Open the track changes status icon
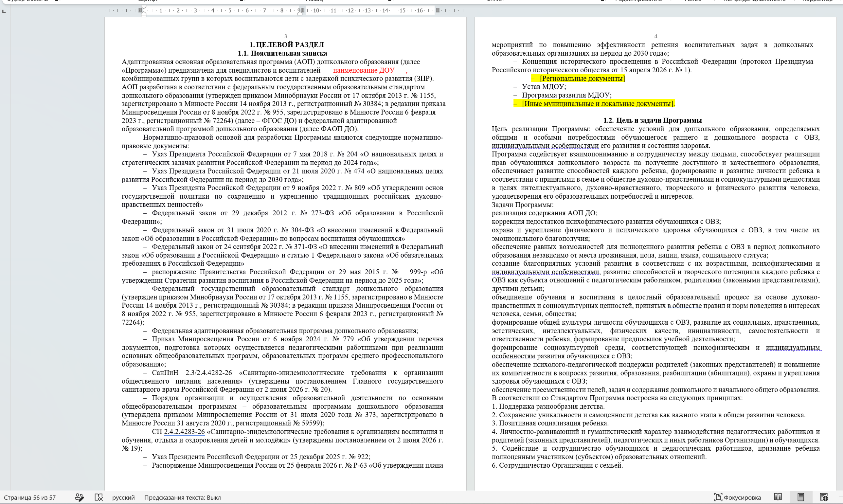The image size is (843, 504). tap(79, 497)
